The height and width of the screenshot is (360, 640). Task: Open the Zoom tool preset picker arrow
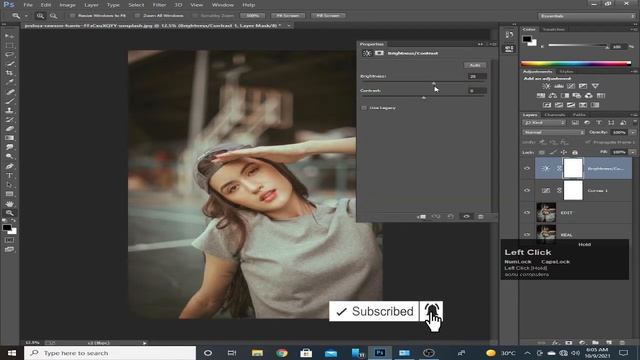tap(26, 16)
